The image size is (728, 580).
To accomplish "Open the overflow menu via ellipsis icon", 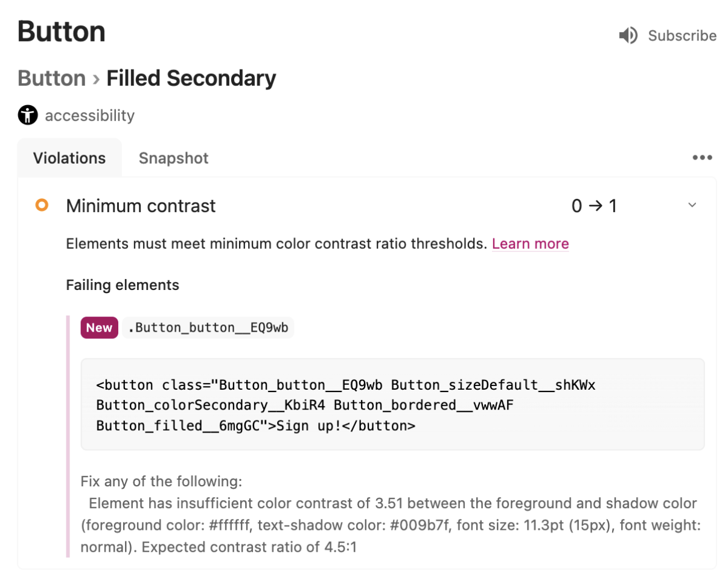I will [x=702, y=158].
